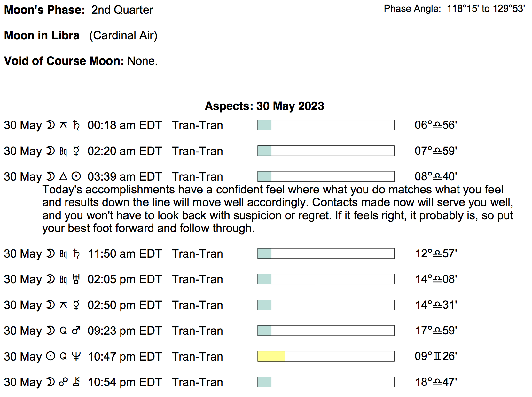Image resolution: width=532 pixels, height=397 pixels.
Task: Click the Mercury glyph in the 02:20 am row
Action: coord(76,151)
